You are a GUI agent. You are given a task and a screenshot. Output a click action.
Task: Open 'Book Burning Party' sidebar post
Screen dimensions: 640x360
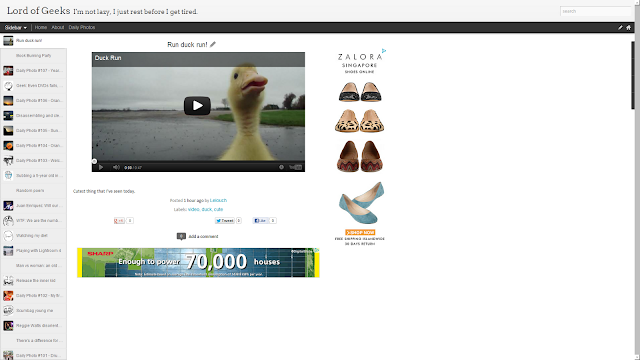pyautogui.click(x=33, y=56)
